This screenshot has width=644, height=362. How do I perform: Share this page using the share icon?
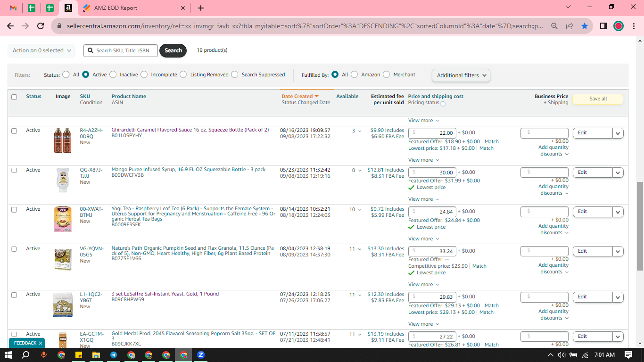pos(570,26)
